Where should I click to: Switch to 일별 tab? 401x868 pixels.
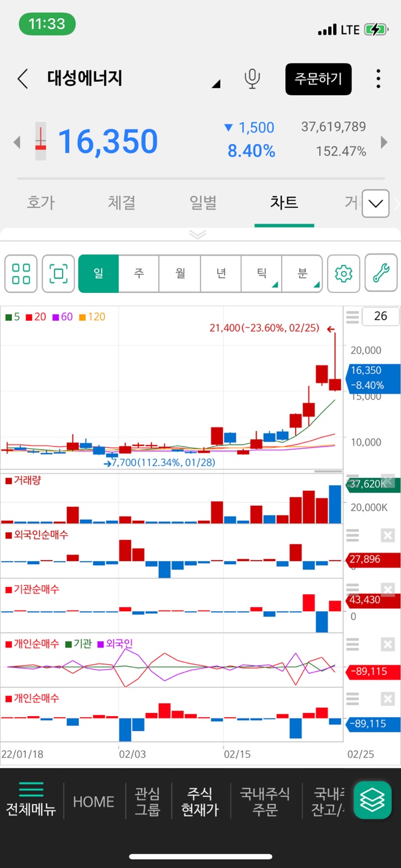(x=203, y=203)
